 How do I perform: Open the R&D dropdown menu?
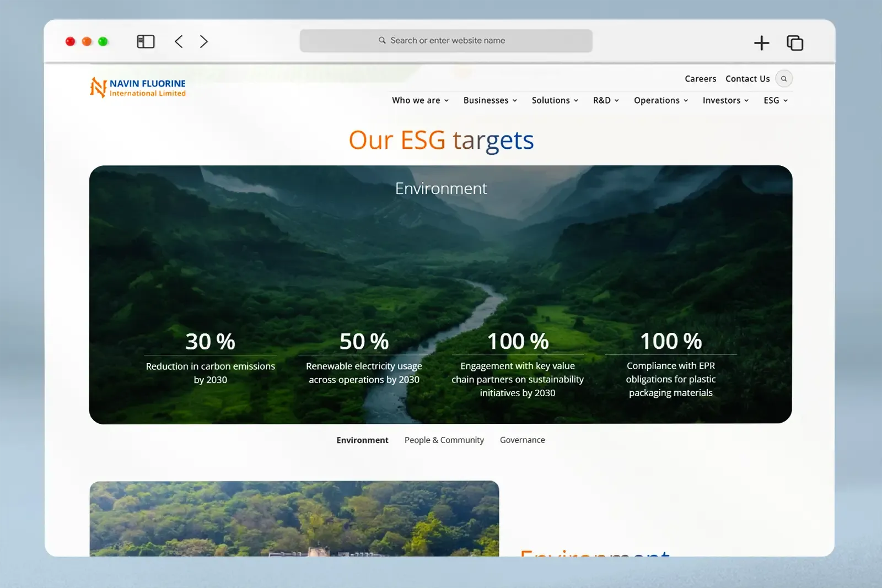(x=606, y=100)
